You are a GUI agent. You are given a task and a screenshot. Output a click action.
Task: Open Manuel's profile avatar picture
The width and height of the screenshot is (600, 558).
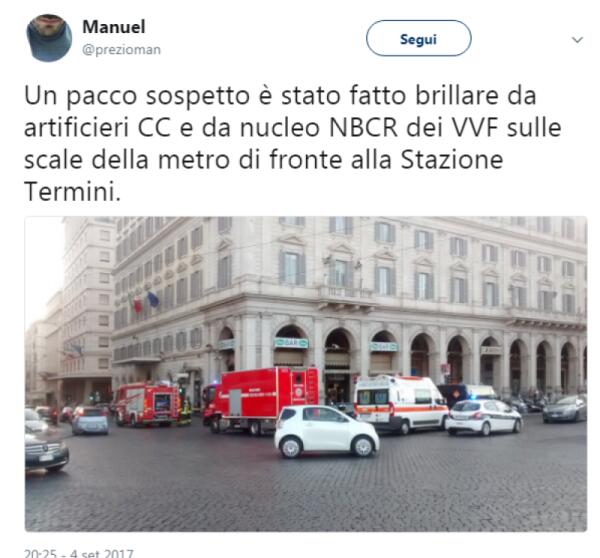(49, 38)
